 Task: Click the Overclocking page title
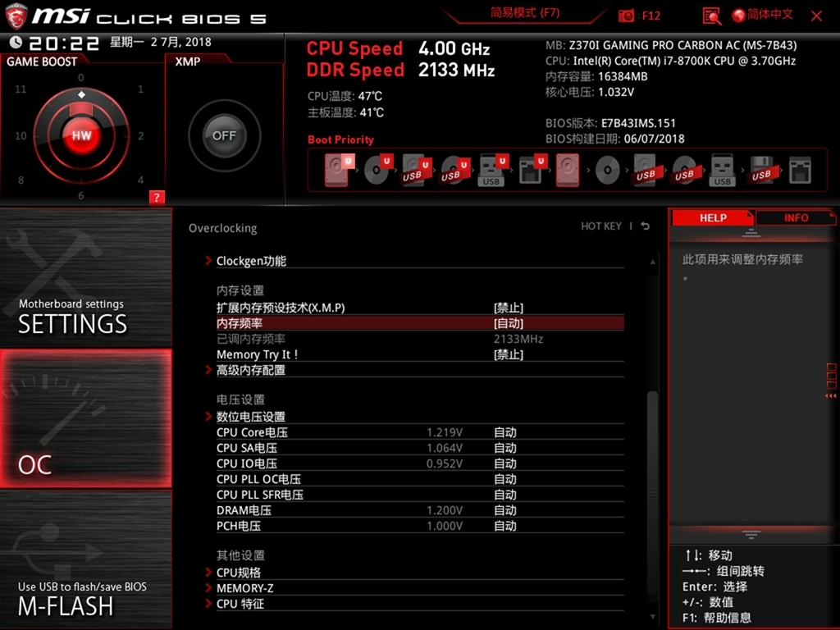click(223, 228)
